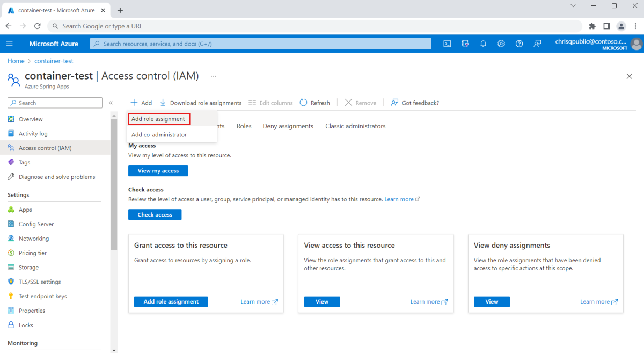Open the Edit columns option

pos(270,102)
